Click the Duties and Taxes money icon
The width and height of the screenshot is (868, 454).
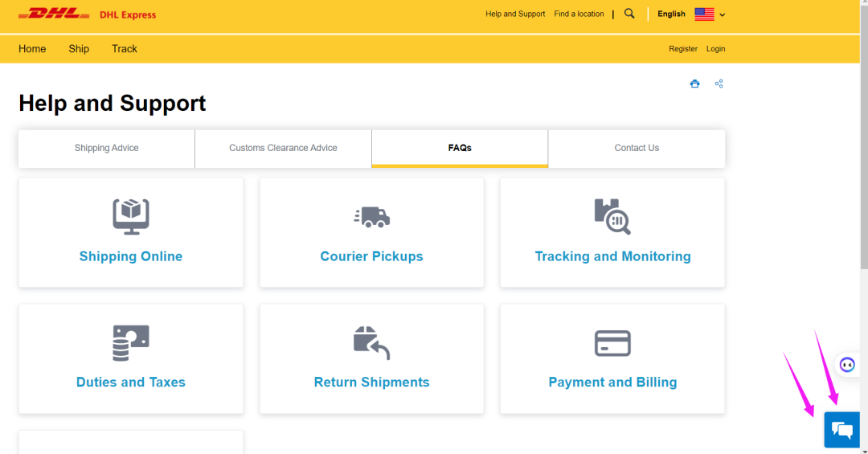coord(131,343)
